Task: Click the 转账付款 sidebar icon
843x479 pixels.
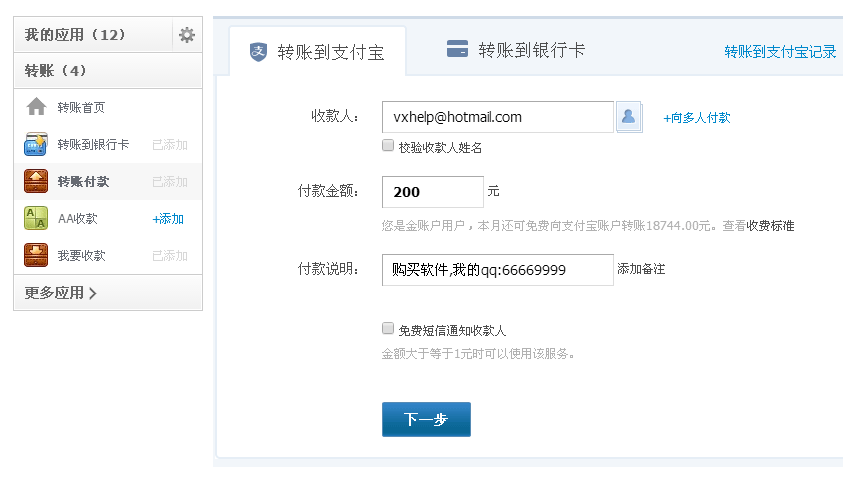Action: click(x=36, y=181)
